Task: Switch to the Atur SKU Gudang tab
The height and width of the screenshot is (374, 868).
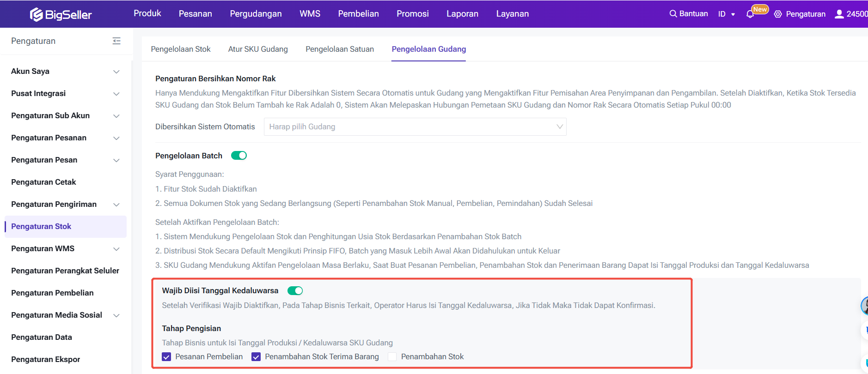Action: coord(258,49)
